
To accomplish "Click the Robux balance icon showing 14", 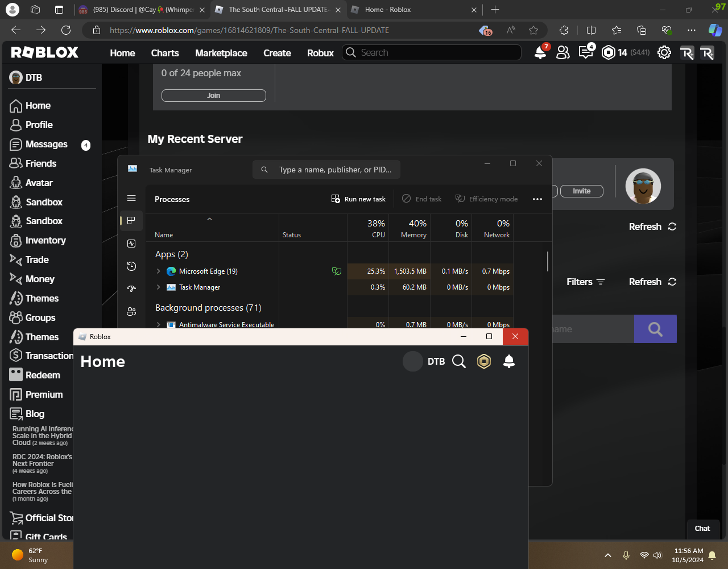I will pyautogui.click(x=609, y=52).
